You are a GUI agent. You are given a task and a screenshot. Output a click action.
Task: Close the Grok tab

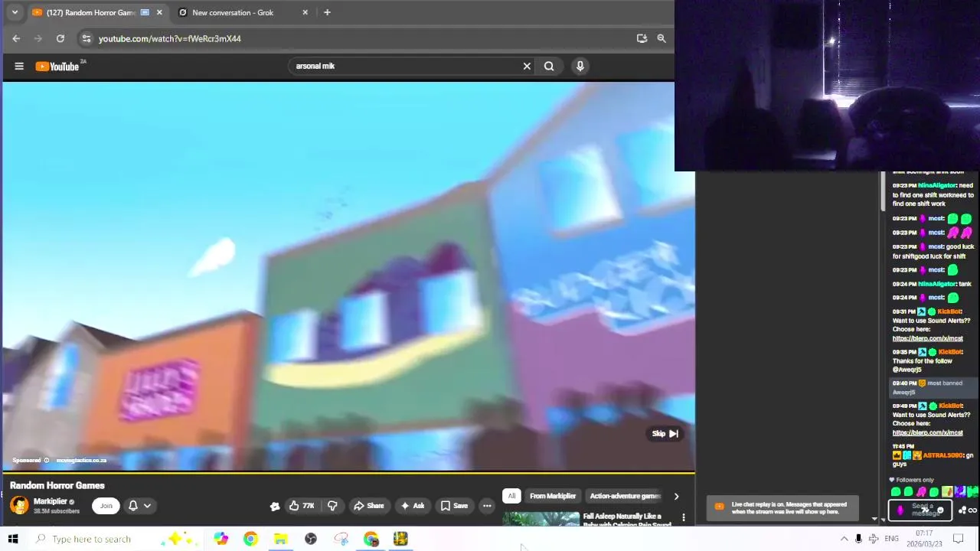pos(305,12)
